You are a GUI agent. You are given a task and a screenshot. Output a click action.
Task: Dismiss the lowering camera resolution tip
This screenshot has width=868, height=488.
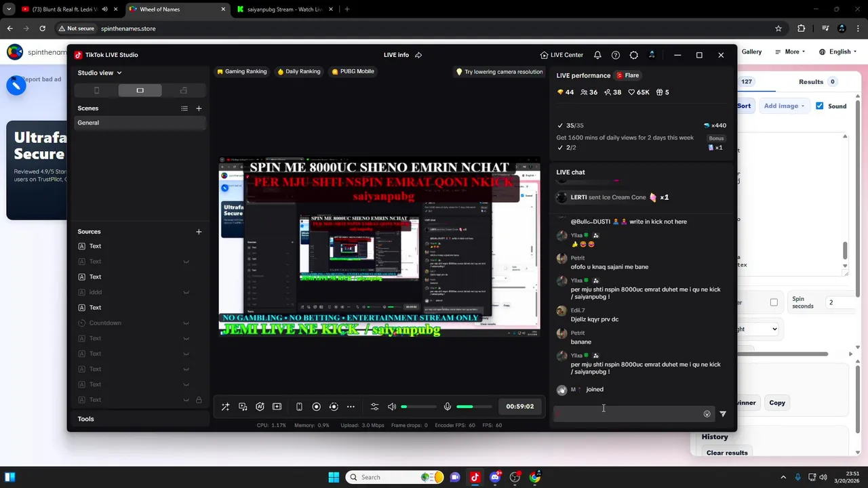pos(499,71)
